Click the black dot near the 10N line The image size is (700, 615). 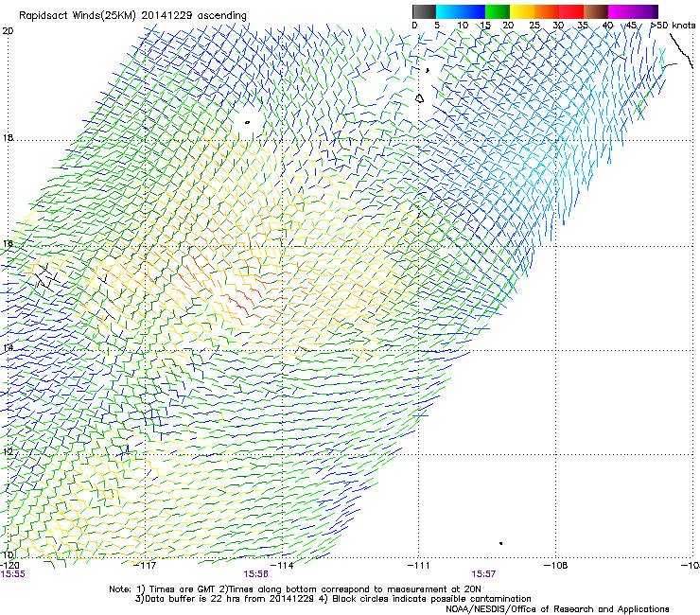(x=501, y=543)
